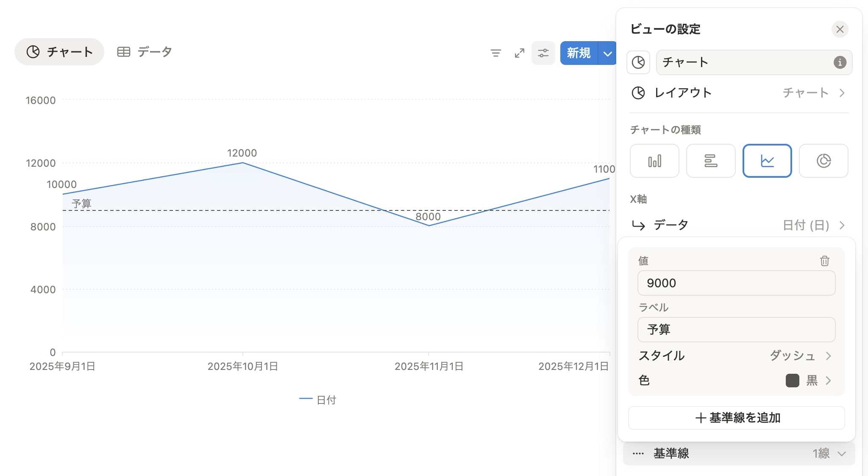Click the 値 input field showing 9000
Viewport: 868px width, 476px height.
tap(736, 283)
